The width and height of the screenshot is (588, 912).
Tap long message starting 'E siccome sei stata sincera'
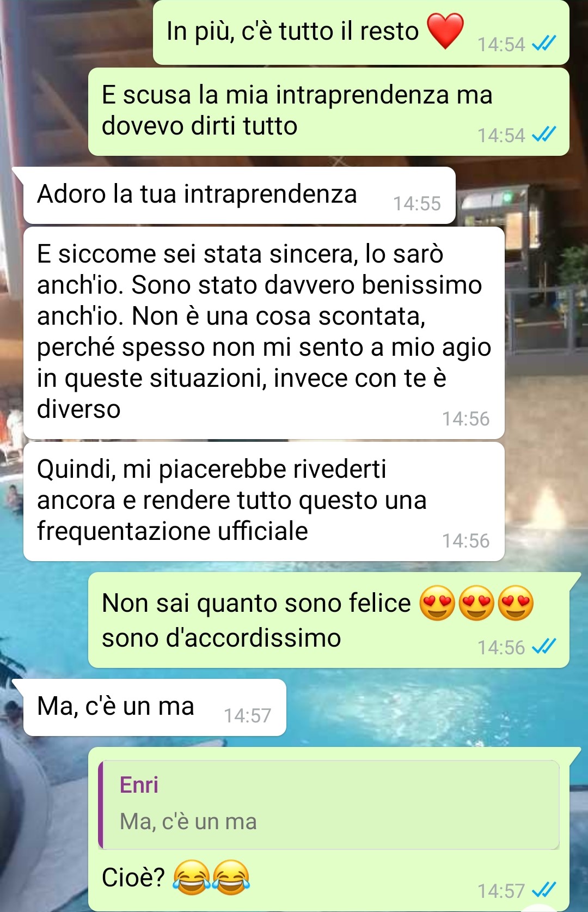click(264, 333)
